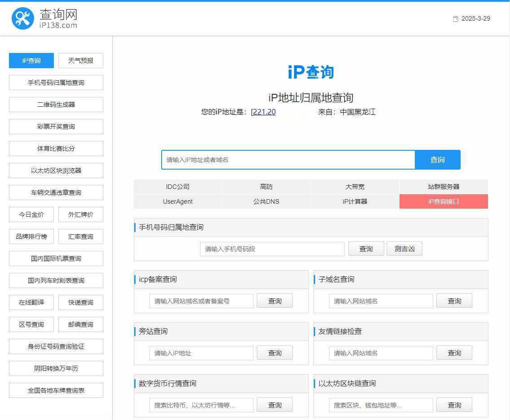Switch to the IDC公司 tab

coord(177,186)
